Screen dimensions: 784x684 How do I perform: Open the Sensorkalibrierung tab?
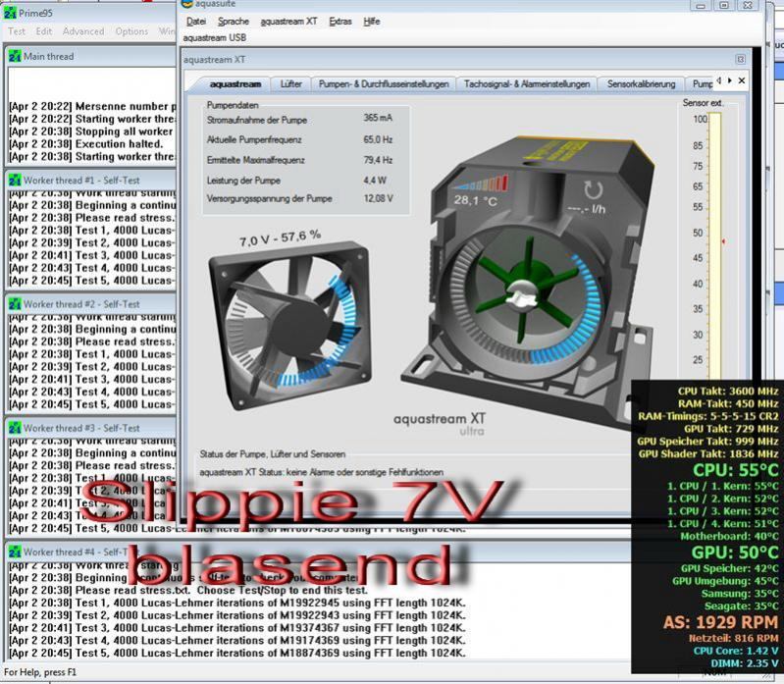(641, 84)
